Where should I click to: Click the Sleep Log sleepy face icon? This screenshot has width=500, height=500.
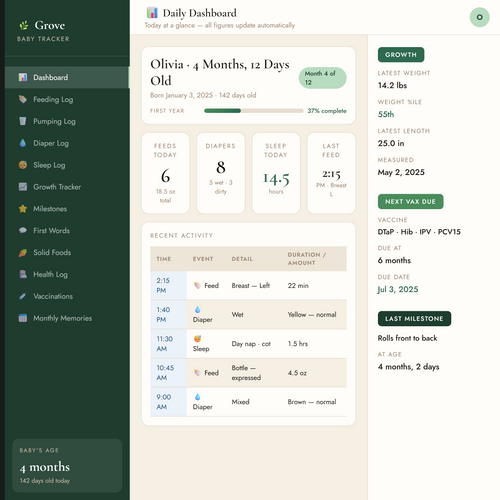tap(23, 165)
